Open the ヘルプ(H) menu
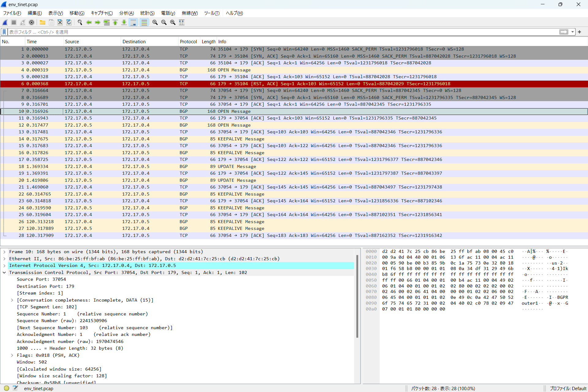The width and height of the screenshot is (588, 392). pyautogui.click(x=234, y=13)
